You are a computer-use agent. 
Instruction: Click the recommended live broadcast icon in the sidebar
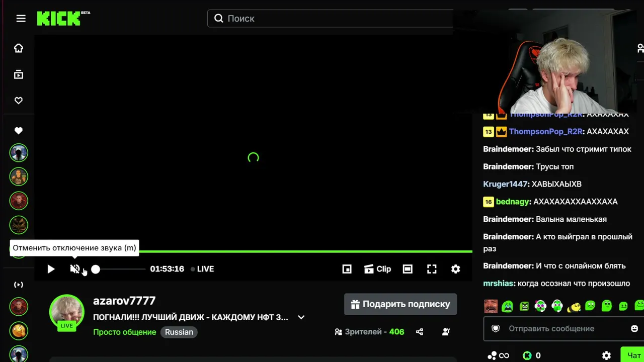(x=19, y=285)
